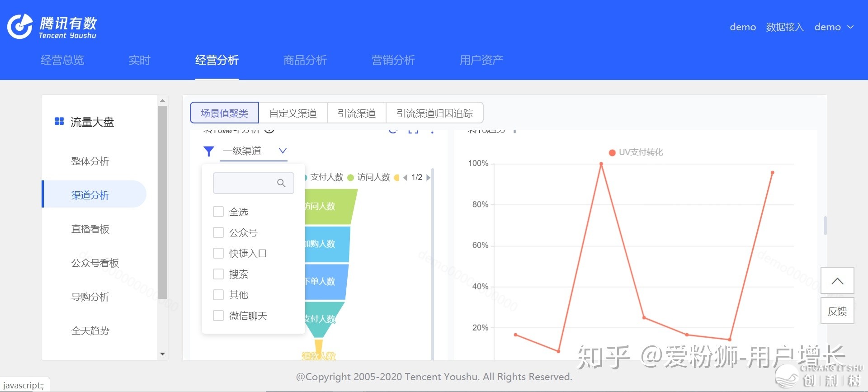Go to next legend page arrow
868x392 pixels.
pos(428,178)
